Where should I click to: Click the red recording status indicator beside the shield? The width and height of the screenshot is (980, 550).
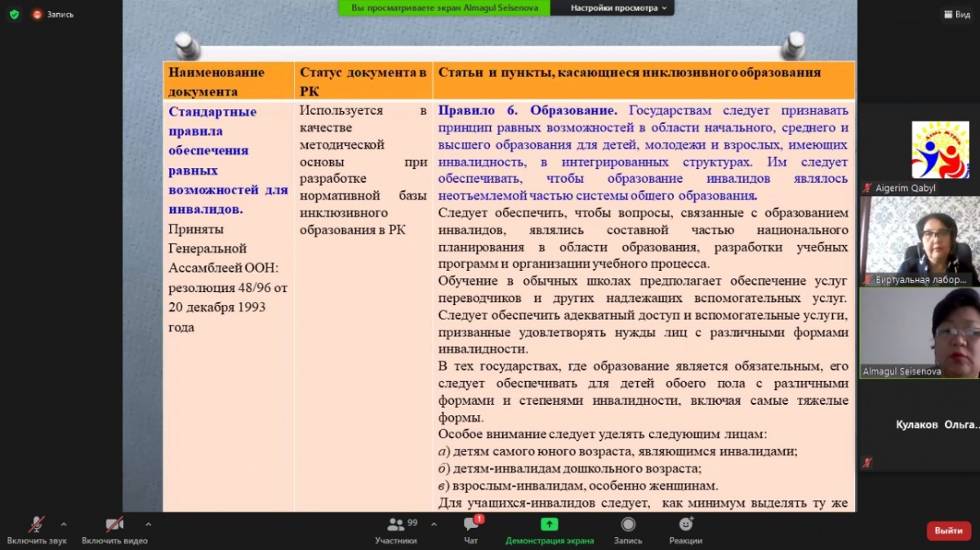38,14
